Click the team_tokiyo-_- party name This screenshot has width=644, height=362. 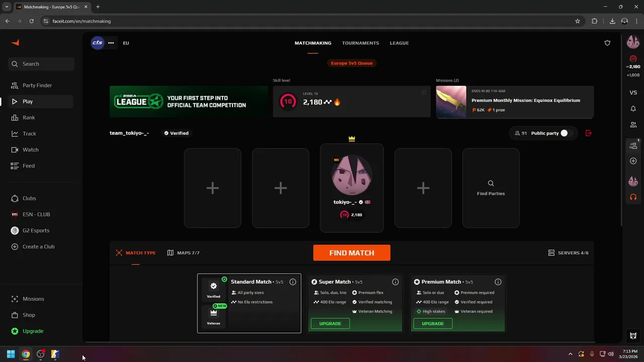pos(129,133)
